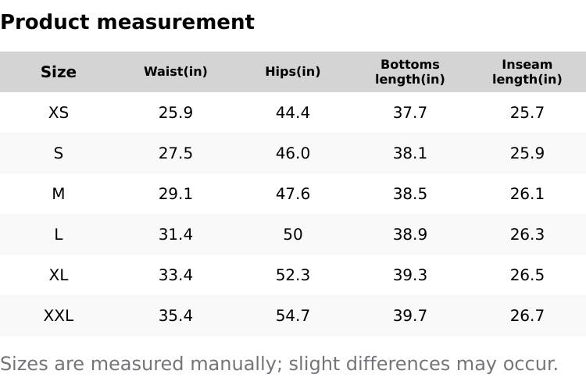Image resolution: width=586 pixels, height=392 pixels.
Task: Click the Inseam length(in) header
Action: pos(527,72)
